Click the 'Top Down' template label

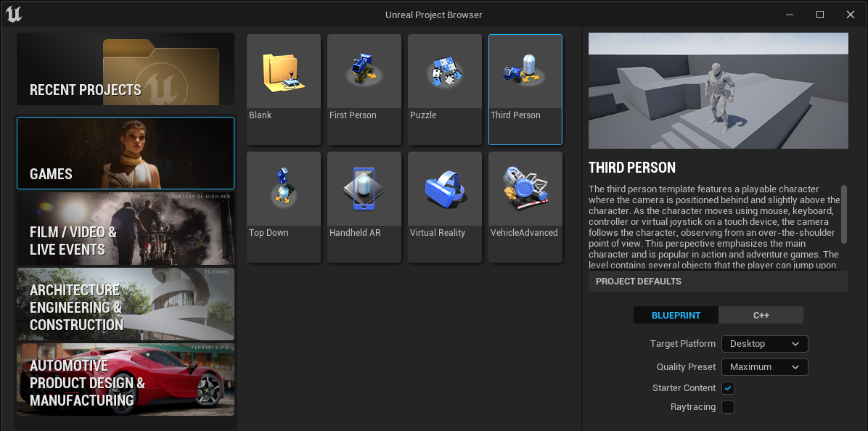click(x=269, y=233)
